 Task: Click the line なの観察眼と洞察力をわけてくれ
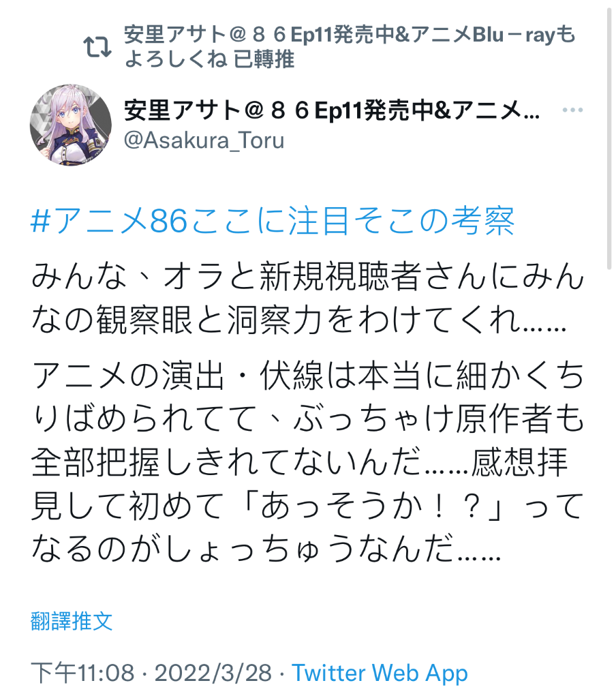[298, 320]
